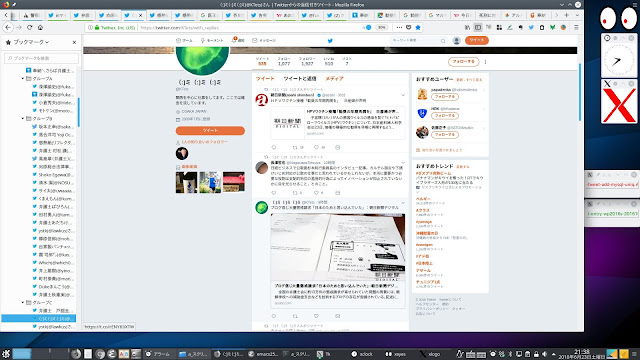The width and height of the screenshot is (640, 360).
Task: Follow suggested user papakmiku
Action: 444,97
